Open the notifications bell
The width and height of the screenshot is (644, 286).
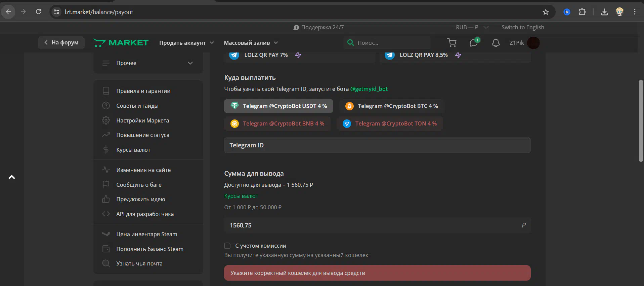tap(496, 43)
